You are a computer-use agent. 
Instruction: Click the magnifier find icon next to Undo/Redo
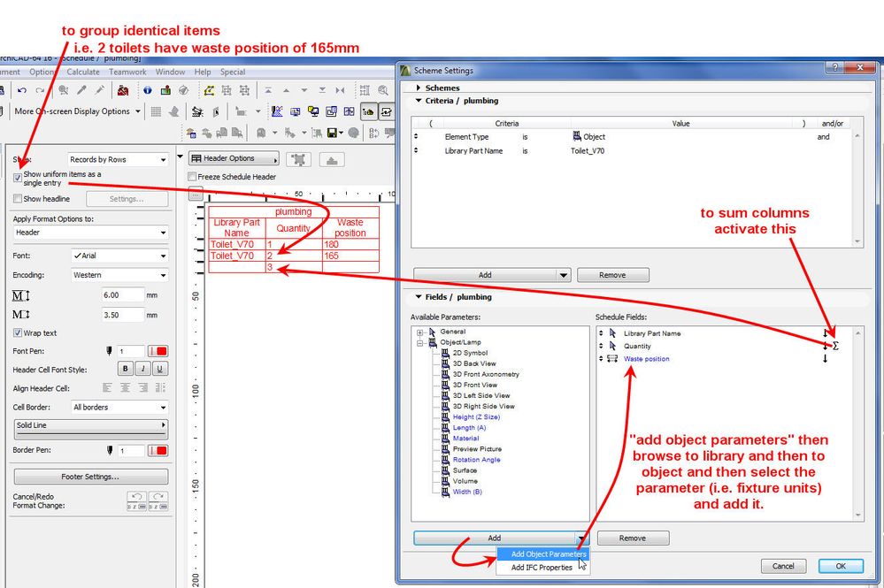click(63, 90)
